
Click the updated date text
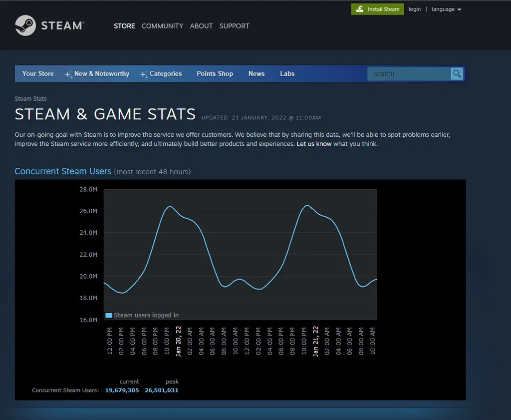pos(261,118)
